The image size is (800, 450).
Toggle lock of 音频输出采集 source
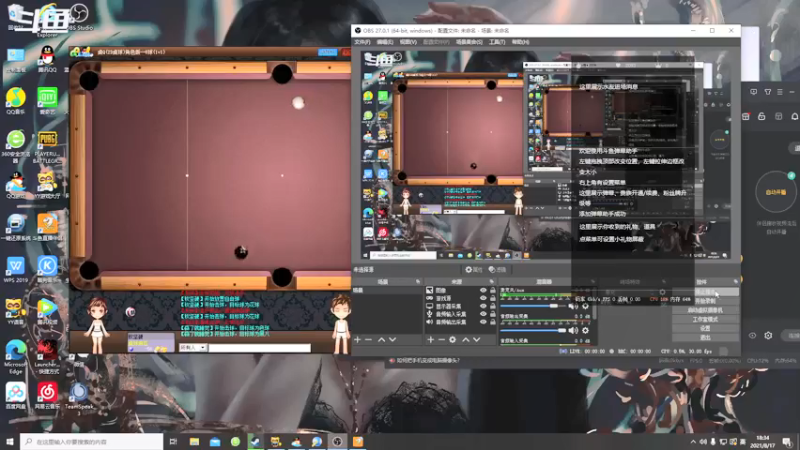click(x=492, y=322)
